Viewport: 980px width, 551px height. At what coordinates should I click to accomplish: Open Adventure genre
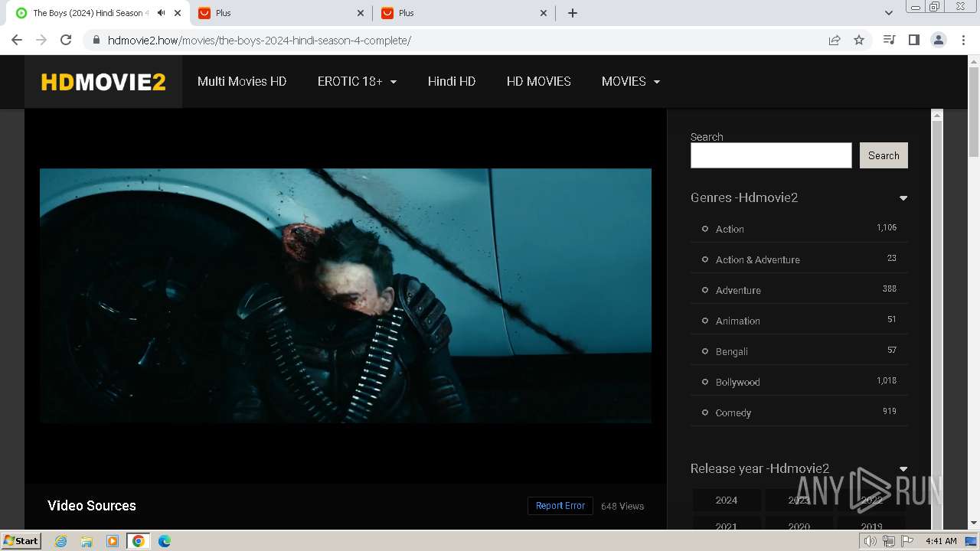click(x=738, y=290)
